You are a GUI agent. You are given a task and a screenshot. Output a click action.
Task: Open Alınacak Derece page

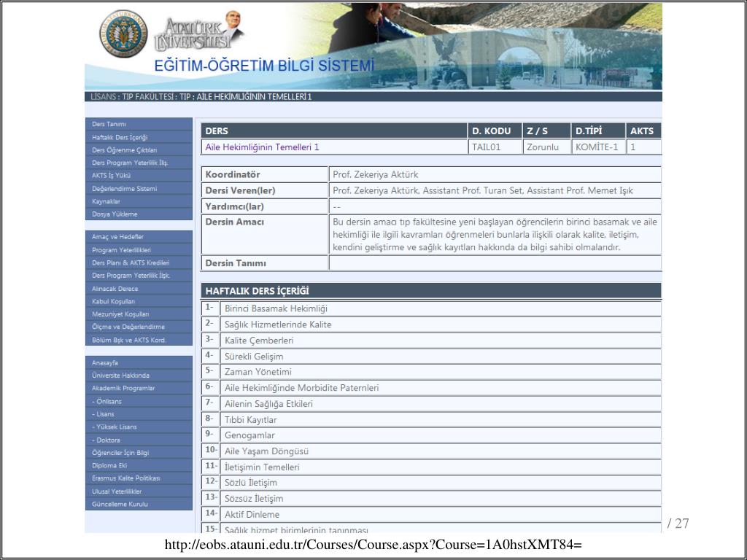139,289
